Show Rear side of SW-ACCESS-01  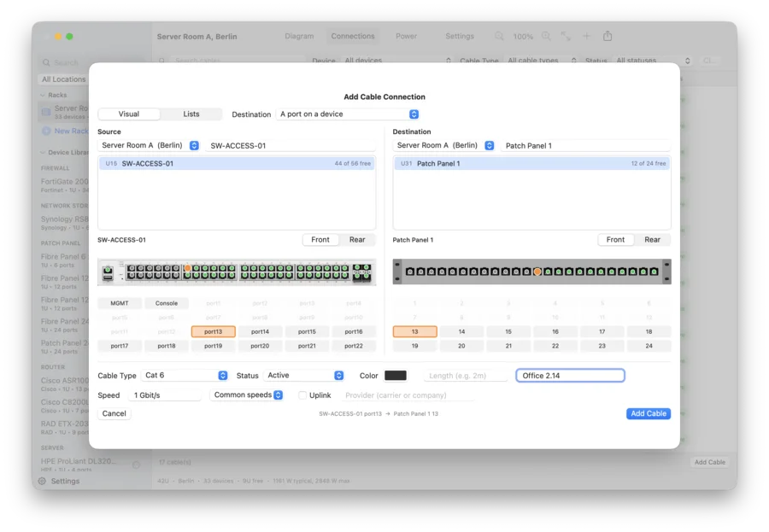tap(357, 240)
